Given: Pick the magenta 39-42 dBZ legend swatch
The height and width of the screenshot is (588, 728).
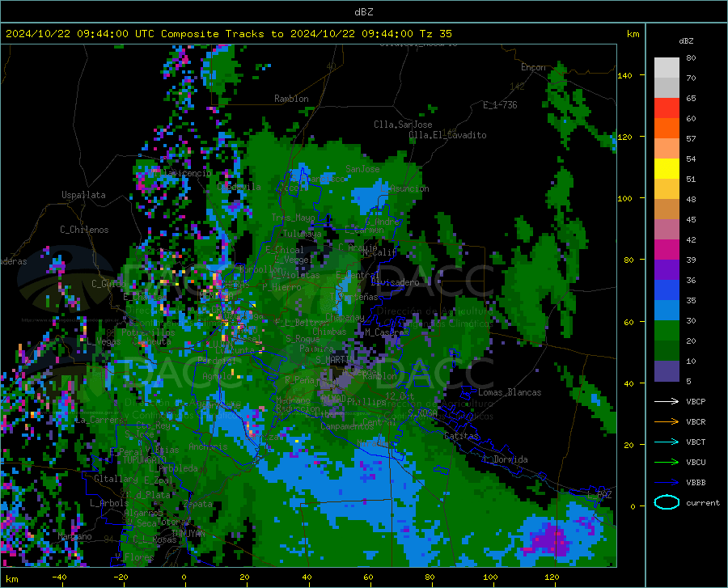Looking at the screenshot, I should (x=667, y=250).
